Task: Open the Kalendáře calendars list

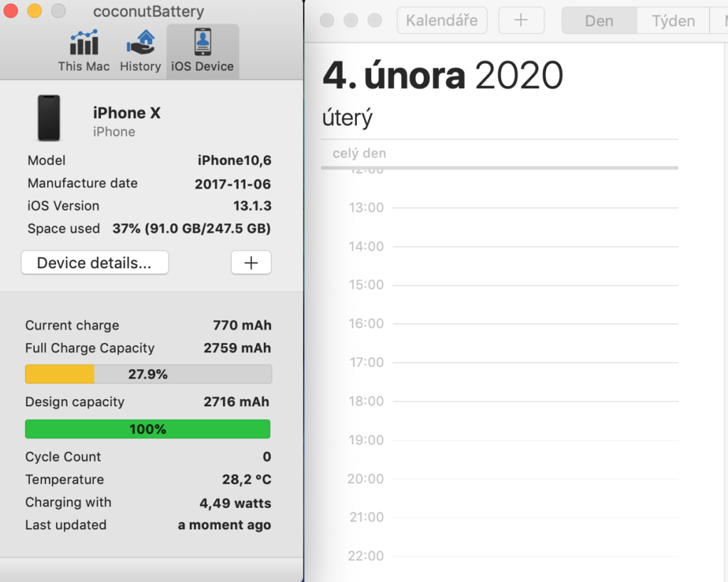Action: click(x=441, y=21)
